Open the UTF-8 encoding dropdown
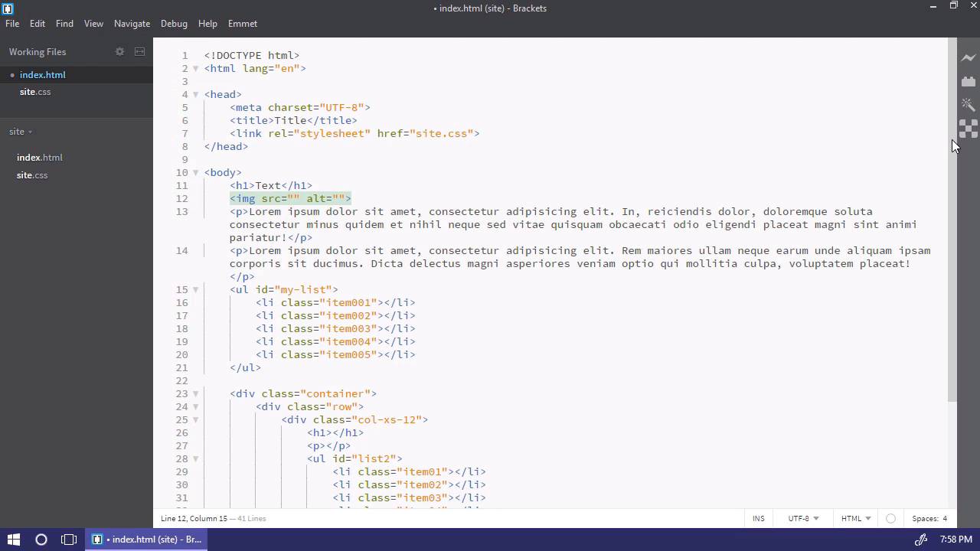This screenshot has width=980, height=551. tap(803, 518)
